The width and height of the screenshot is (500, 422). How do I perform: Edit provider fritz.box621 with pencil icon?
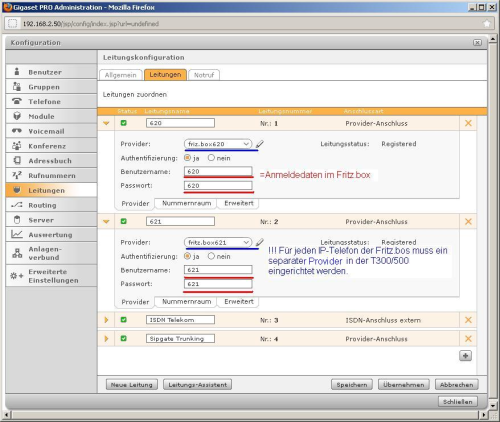coord(260,242)
